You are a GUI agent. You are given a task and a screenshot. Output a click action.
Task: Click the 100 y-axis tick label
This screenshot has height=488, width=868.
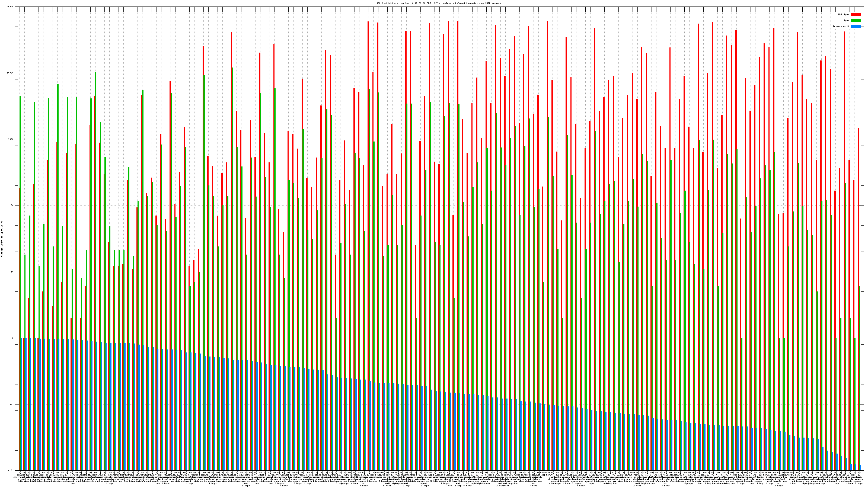point(12,206)
